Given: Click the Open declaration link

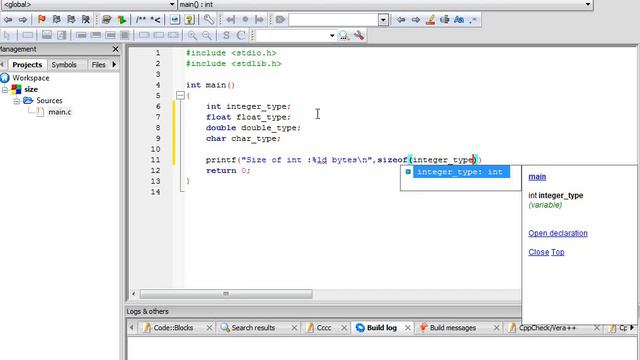Looking at the screenshot, I should [x=558, y=233].
